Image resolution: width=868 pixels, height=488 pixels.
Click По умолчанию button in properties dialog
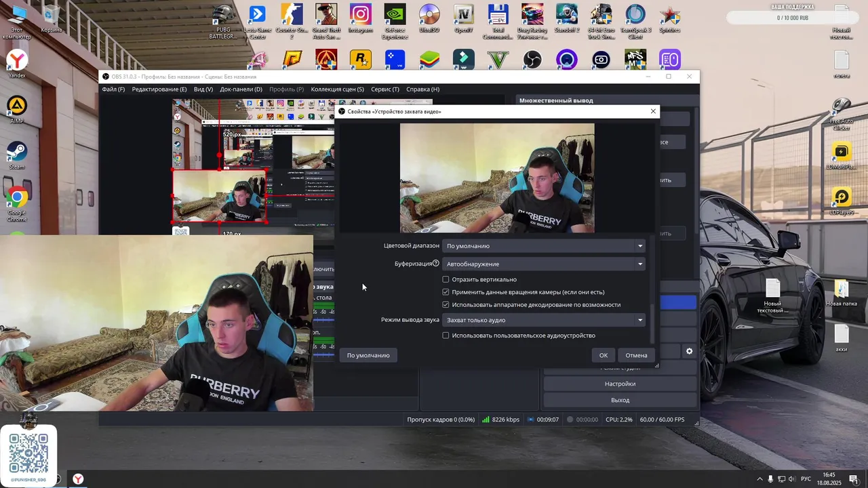368,355
